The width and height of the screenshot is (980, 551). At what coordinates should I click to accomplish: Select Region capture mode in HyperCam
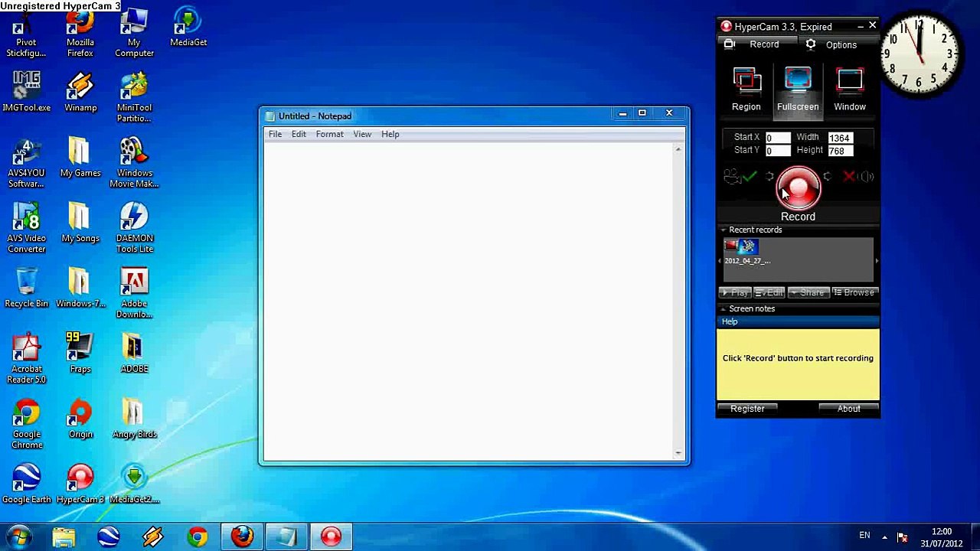(x=746, y=90)
